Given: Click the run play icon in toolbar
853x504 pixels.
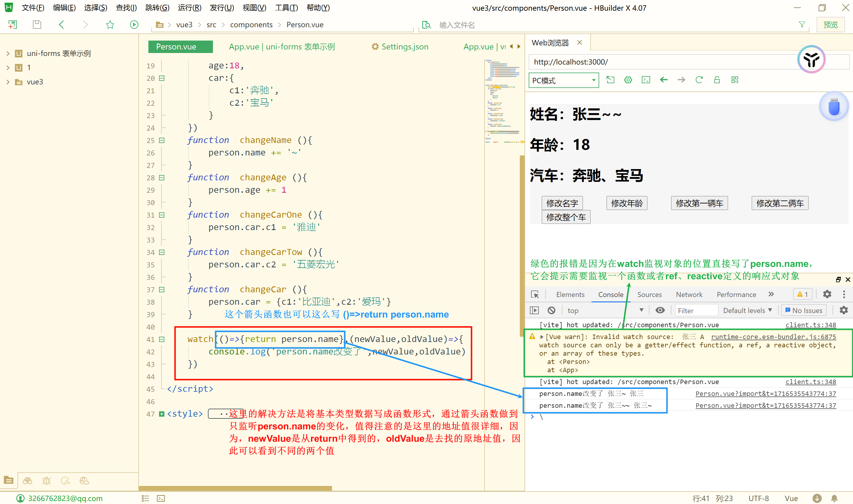Looking at the screenshot, I should coord(134,25).
